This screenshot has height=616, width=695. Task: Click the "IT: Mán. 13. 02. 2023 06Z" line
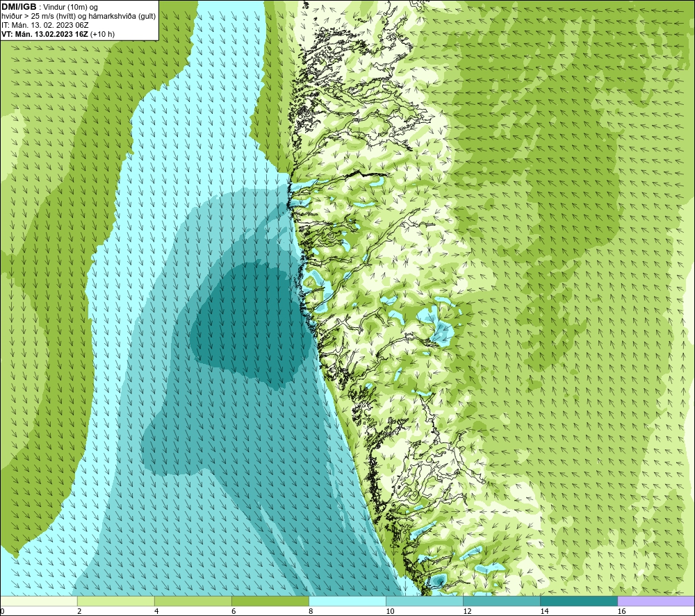pos(44,25)
